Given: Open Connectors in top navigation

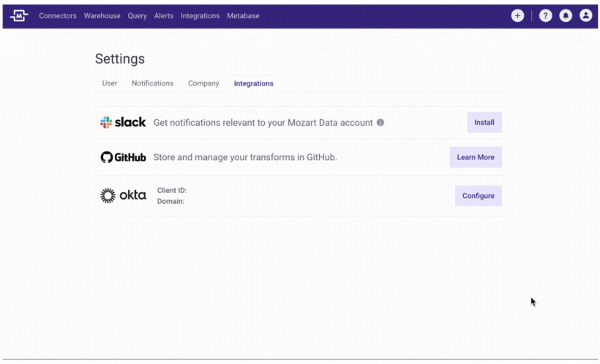Looking at the screenshot, I should tap(58, 15).
